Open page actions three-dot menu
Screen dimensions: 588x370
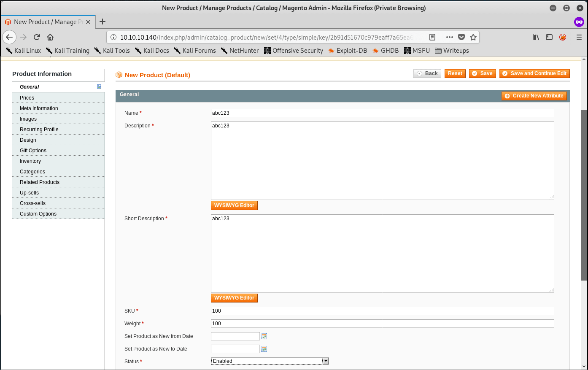click(x=450, y=37)
